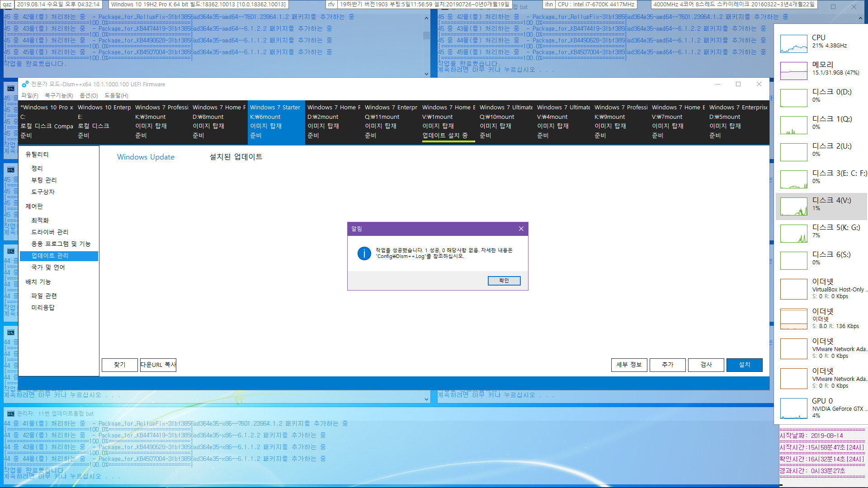Close the 알림 dialog with X
868x488 pixels.
click(x=521, y=229)
